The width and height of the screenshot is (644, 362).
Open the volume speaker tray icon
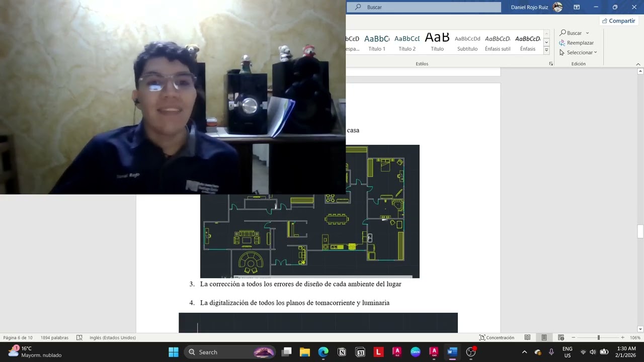(593, 352)
